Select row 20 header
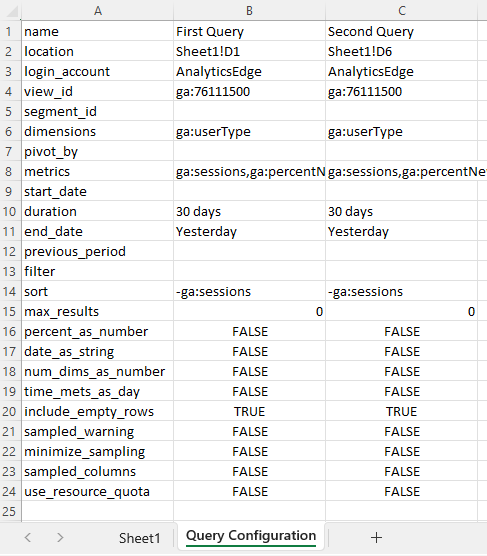The image size is (487, 556). 10,412
